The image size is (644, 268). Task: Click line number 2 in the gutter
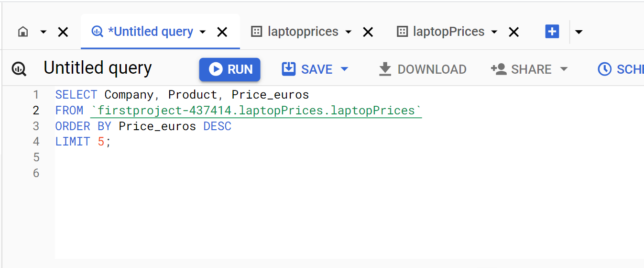coord(36,111)
